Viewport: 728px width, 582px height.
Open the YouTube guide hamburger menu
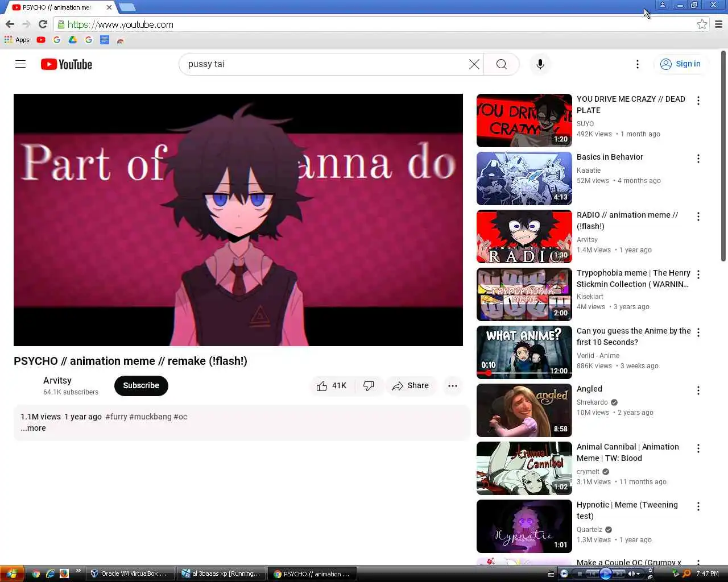20,64
